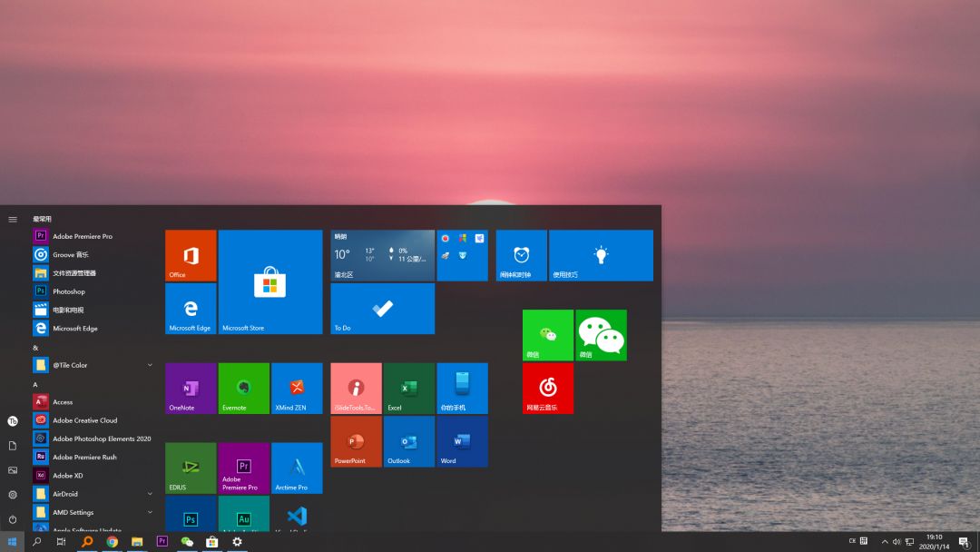Open 电影和电视 in the app list
980x552 pixels.
93,310
